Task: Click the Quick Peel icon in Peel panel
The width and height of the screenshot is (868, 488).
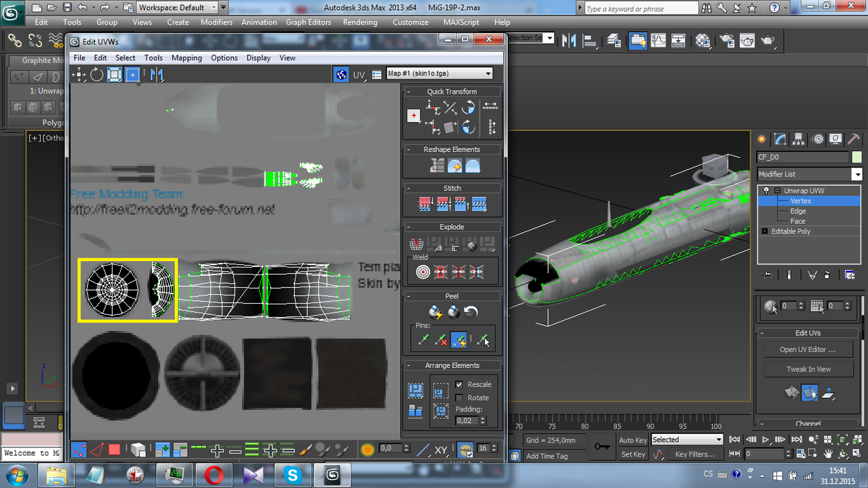Action: pos(435,311)
